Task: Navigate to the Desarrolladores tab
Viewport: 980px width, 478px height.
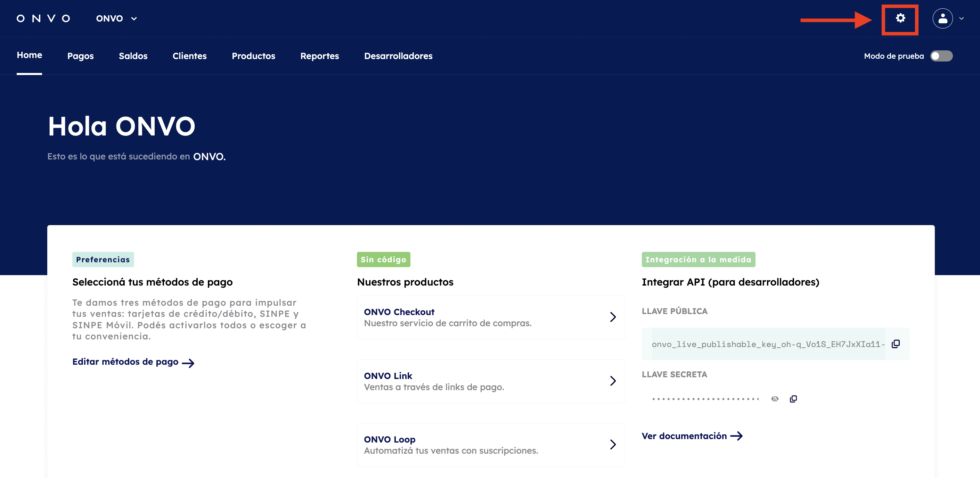Action: click(398, 56)
